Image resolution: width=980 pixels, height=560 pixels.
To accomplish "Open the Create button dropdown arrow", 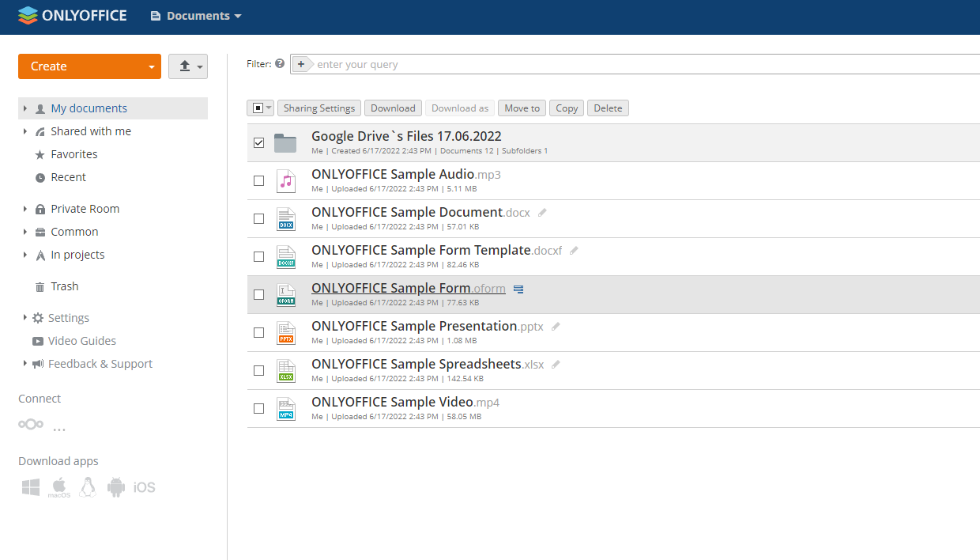I will pyautogui.click(x=153, y=66).
